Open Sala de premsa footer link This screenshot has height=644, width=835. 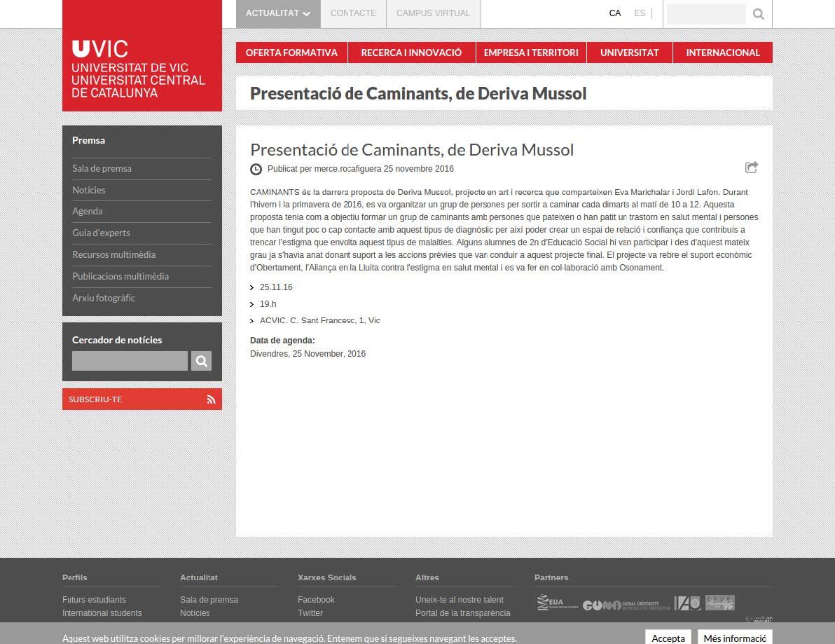pyautogui.click(x=209, y=600)
